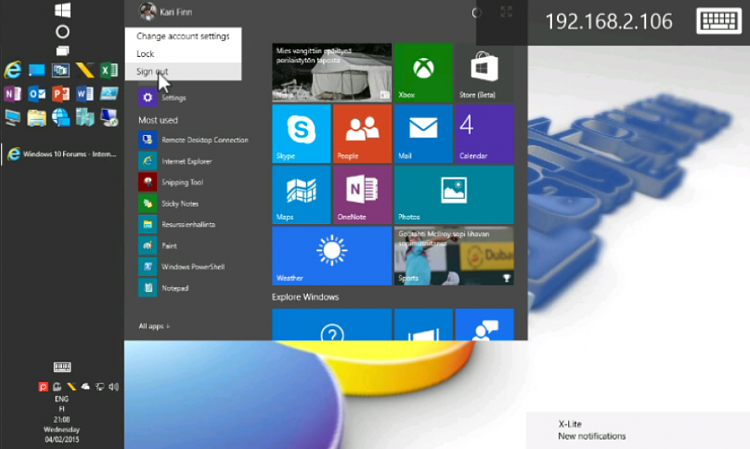Click the 192.168.2.106 address label

pyautogui.click(x=609, y=21)
